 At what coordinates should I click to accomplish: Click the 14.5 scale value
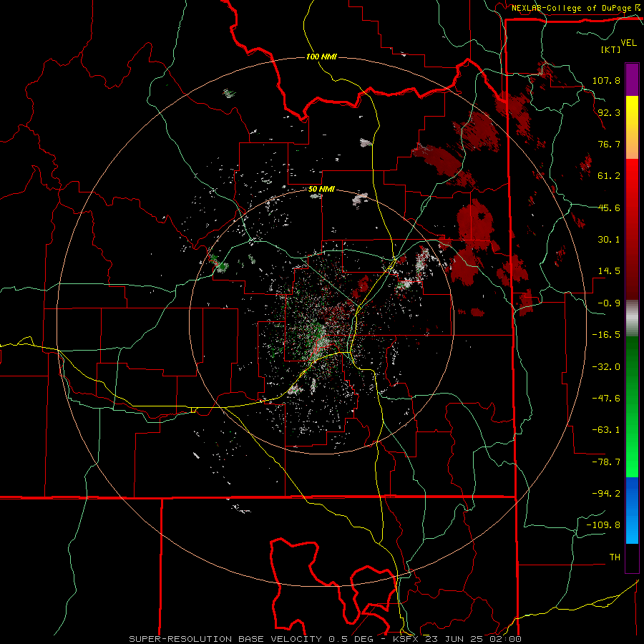[609, 271]
